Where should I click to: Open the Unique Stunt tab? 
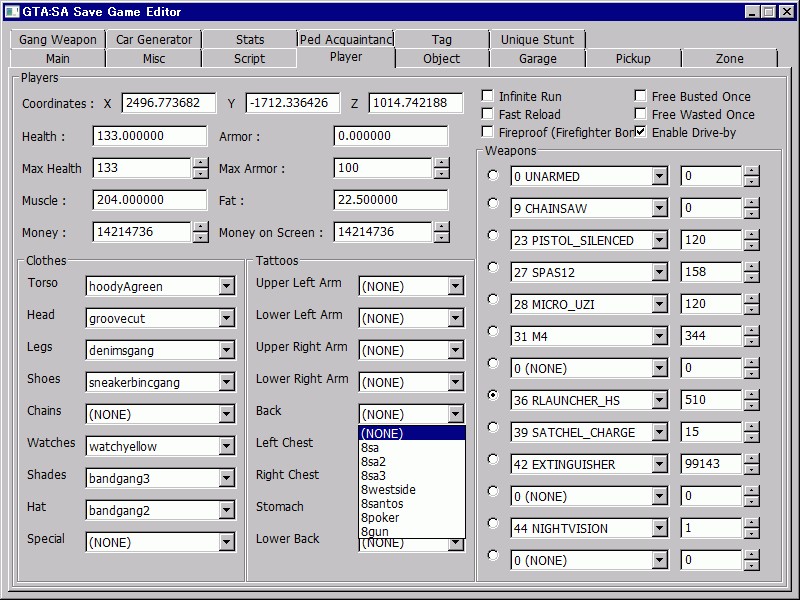coord(537,39)
